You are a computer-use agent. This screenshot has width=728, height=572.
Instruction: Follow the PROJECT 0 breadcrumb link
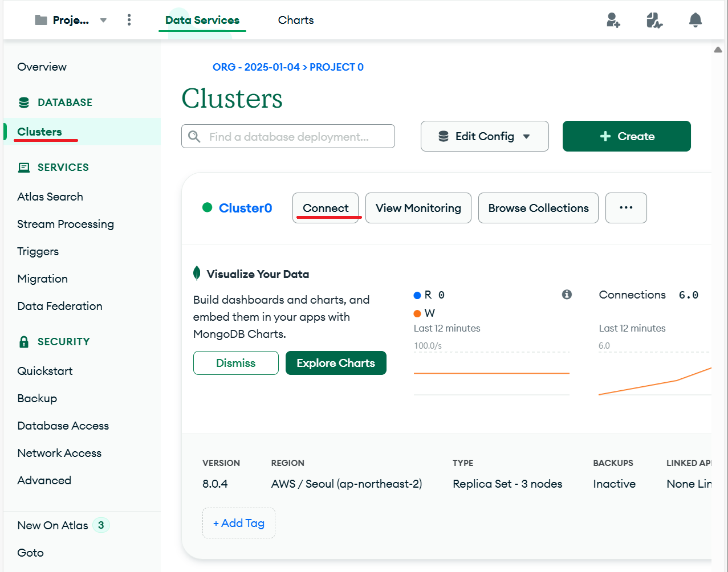click(x=336, y=67)
